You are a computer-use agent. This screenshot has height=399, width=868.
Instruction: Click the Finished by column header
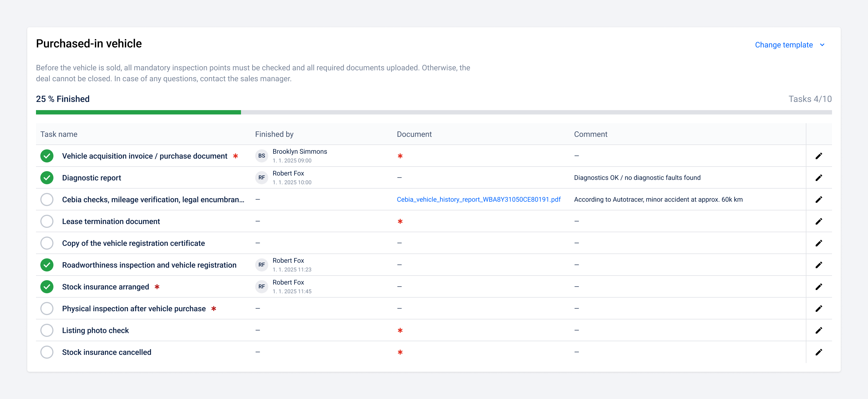click(274, 134)
